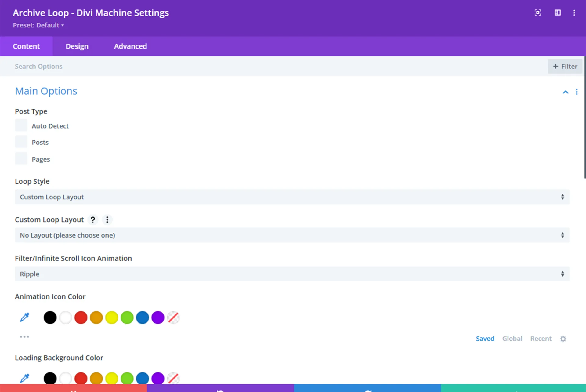This screenshot has width=586, height=392.
Task: Pick blue for Animation Icon Color
Action: [143, 318]
